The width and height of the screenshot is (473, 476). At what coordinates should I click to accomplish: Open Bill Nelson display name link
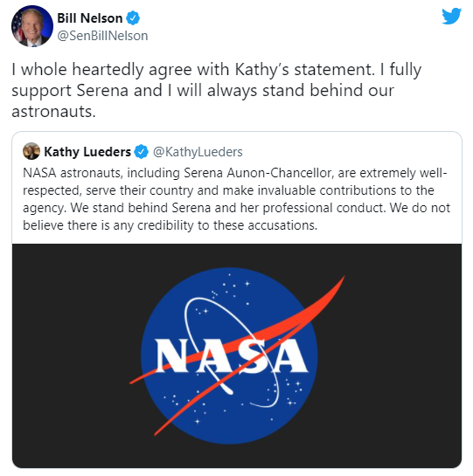(90, 18)
